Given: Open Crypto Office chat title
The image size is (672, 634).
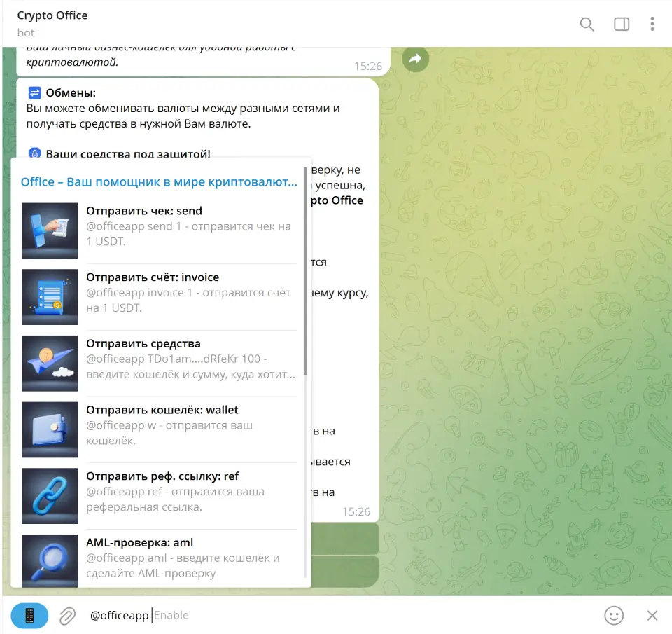Looking at the screenshot, I should coord(52,15).
